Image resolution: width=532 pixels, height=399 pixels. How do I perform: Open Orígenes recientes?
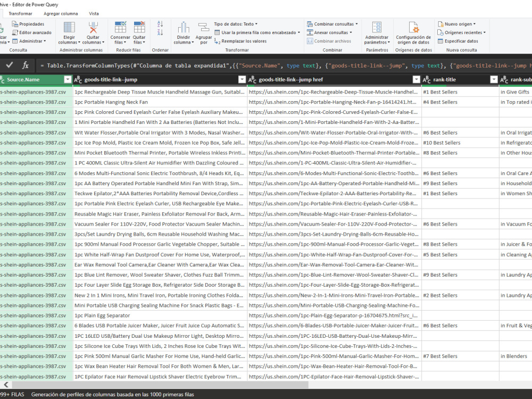461,32
